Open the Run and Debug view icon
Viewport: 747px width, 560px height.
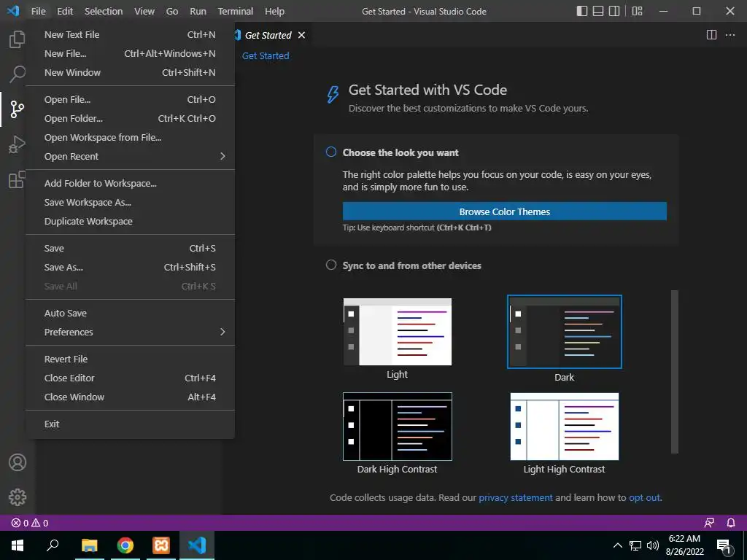[x=18, y=144]
